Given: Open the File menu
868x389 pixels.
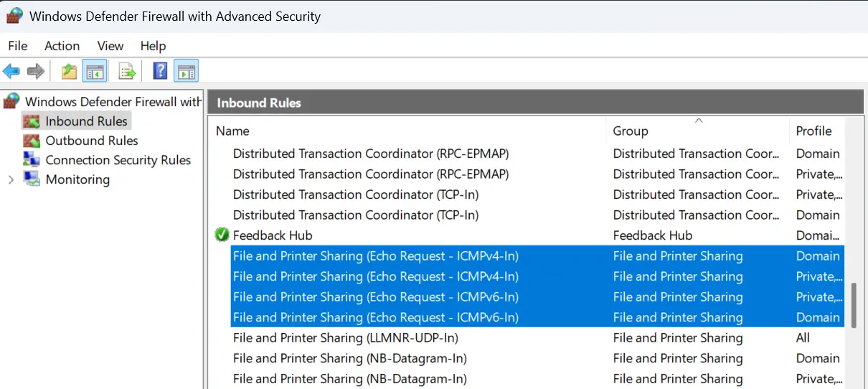Looking at the screenshot, I should 18,45.
